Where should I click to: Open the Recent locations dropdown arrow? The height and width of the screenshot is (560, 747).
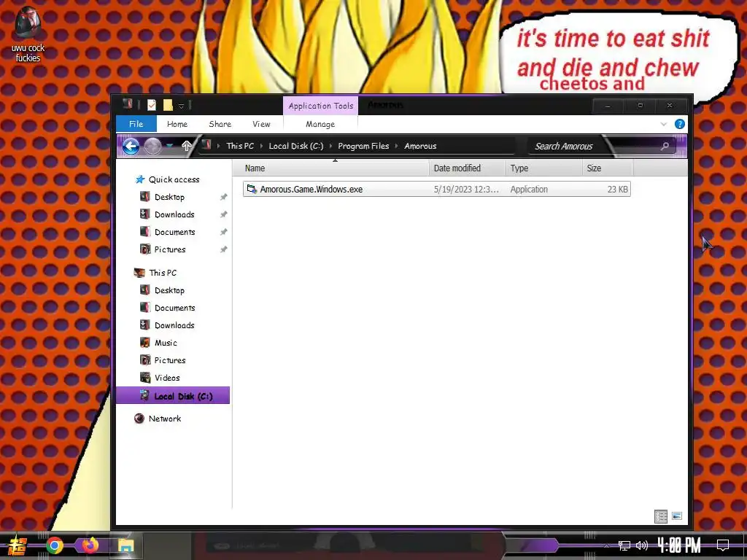[169, 146]
